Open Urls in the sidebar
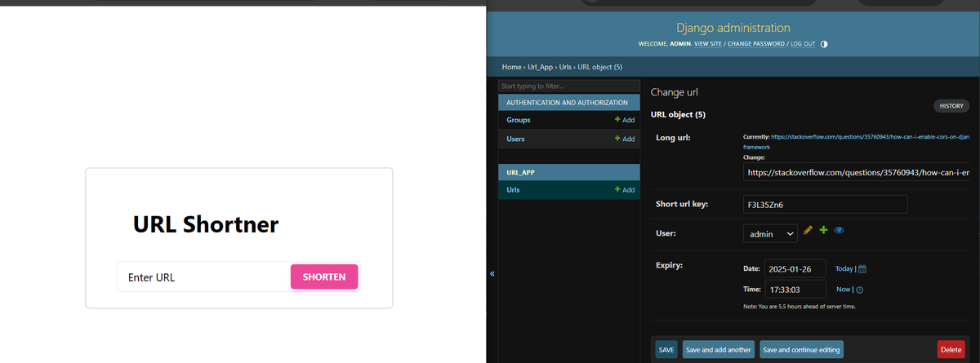The image size is (980, 363). tap(513, 190)
